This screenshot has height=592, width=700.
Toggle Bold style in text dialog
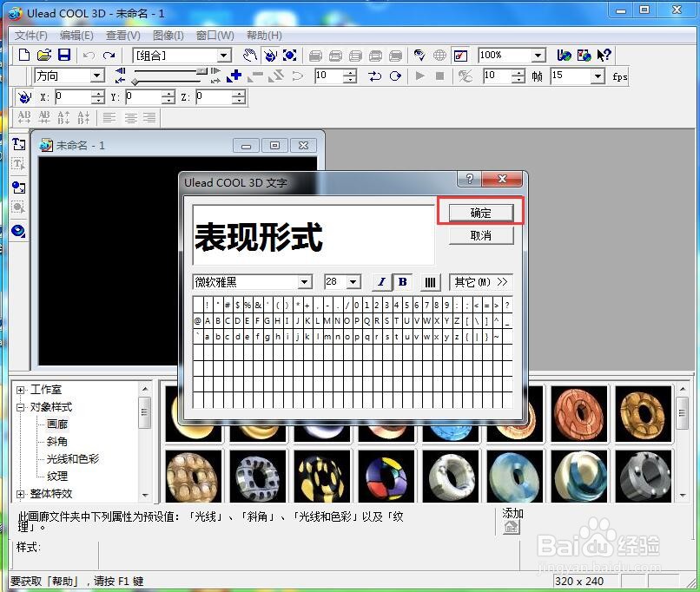402,282
